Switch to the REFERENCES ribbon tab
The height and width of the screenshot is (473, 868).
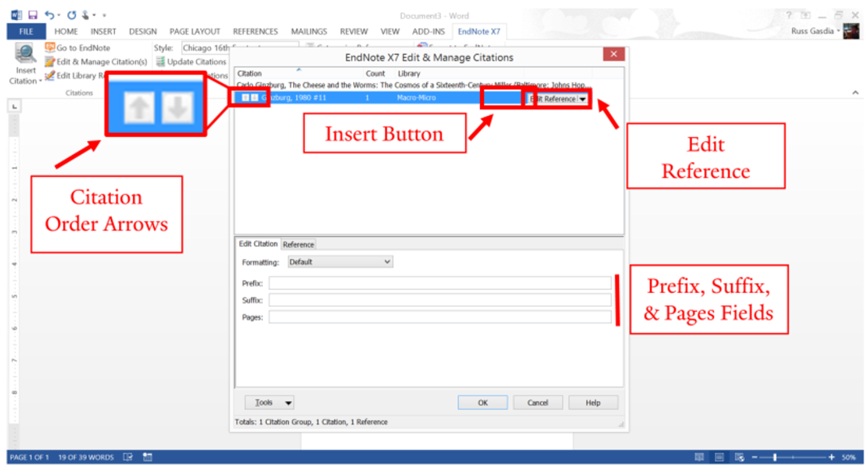coord(255,31)
